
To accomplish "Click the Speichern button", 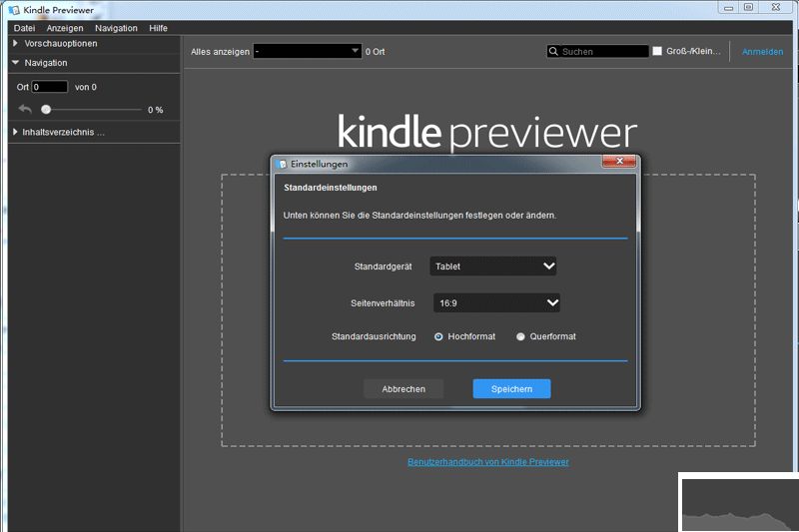I will click(x=511, y=389).
